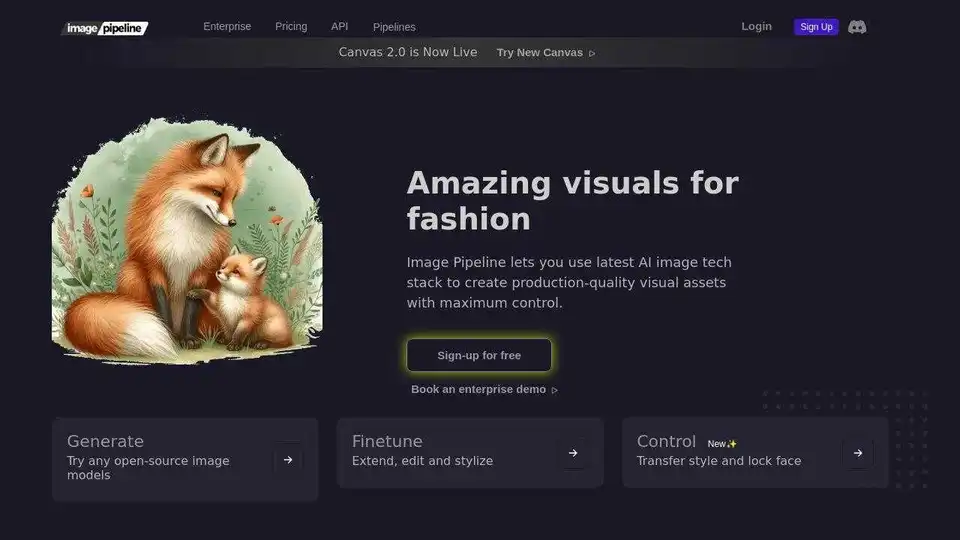Click the fox illustration image
This screenshot has height=540, width=960.
pos(187,240)
